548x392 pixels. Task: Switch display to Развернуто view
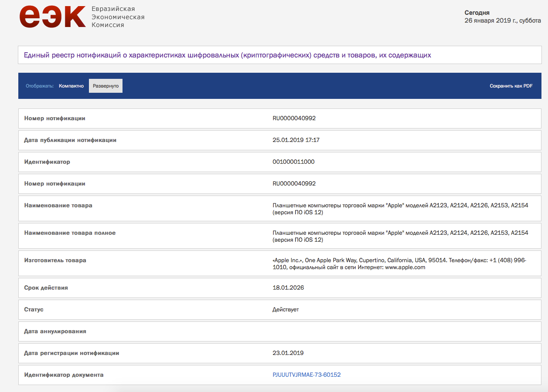point(106,86)
